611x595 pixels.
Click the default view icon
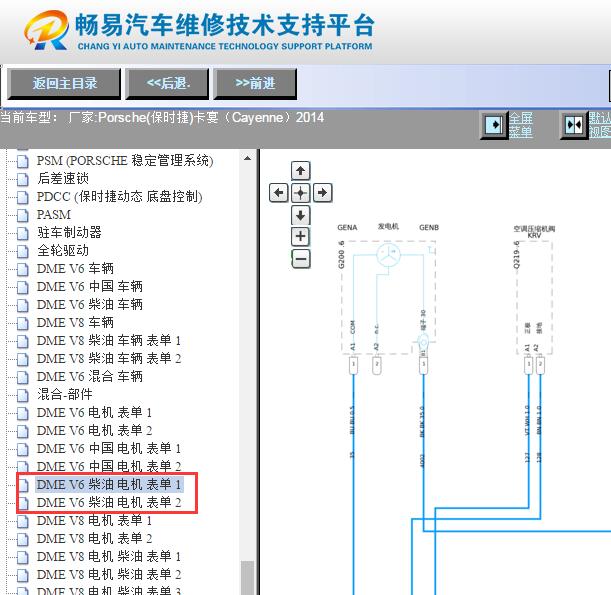click(574, 125)
